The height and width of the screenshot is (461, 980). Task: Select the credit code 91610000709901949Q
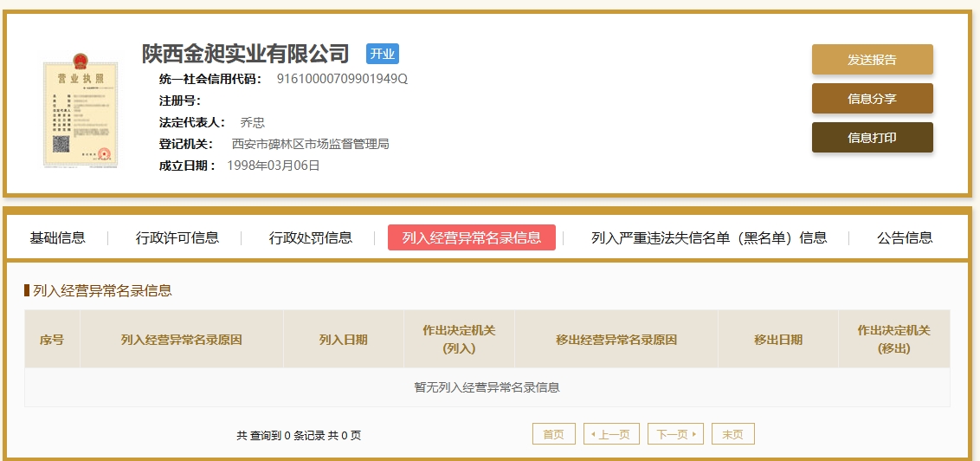pyautogui.click(x=343, y=79)
